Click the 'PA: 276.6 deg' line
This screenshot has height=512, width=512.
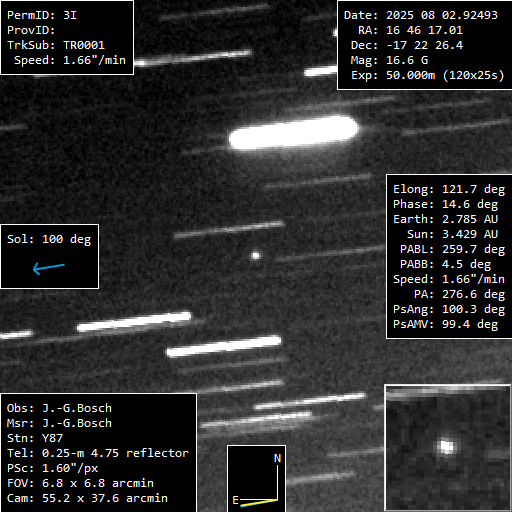459,294
